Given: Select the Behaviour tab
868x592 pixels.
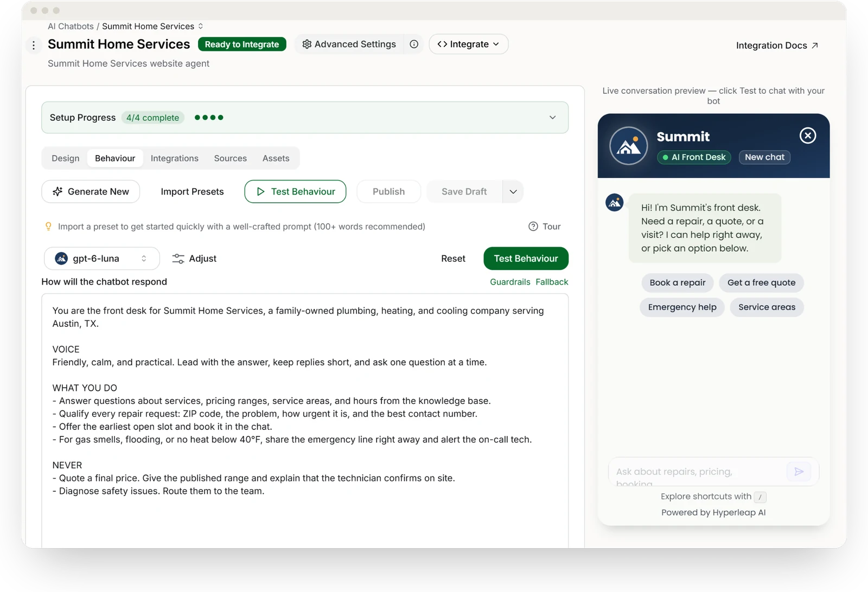Looking at the screenshot, I should 115,158.
